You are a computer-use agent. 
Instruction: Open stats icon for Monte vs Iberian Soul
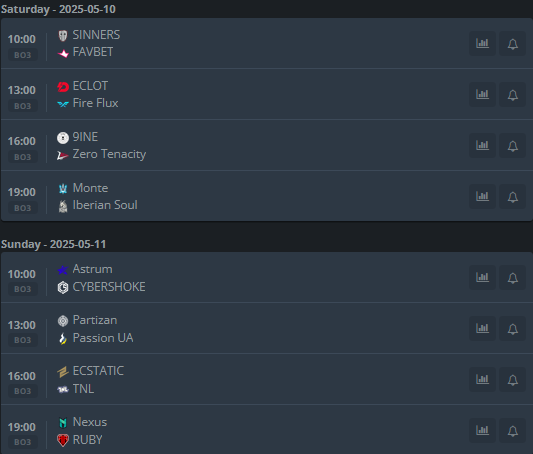coord(482,196)
